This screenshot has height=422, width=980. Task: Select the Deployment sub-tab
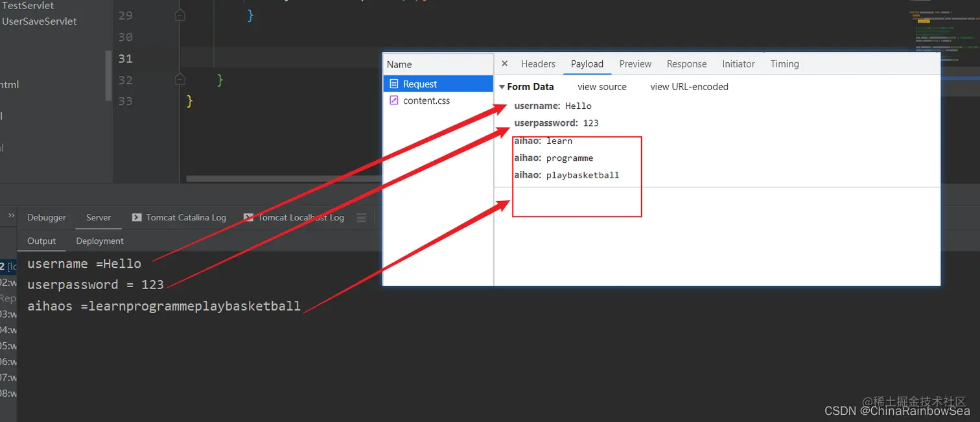[100, 241]
